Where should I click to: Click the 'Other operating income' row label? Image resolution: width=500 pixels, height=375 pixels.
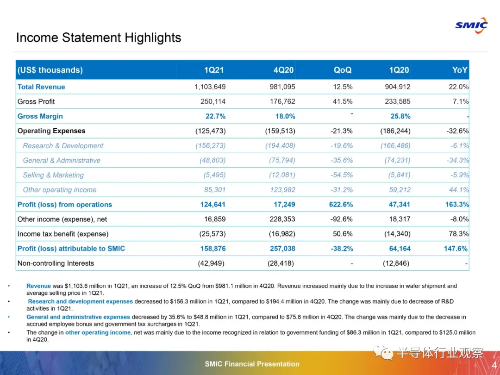coord(59,190)
